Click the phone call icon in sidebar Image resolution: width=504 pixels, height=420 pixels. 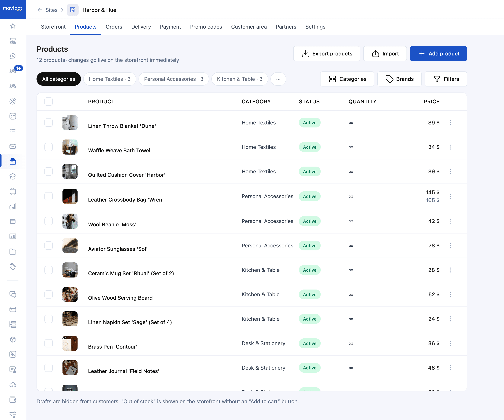coord(13,354)
